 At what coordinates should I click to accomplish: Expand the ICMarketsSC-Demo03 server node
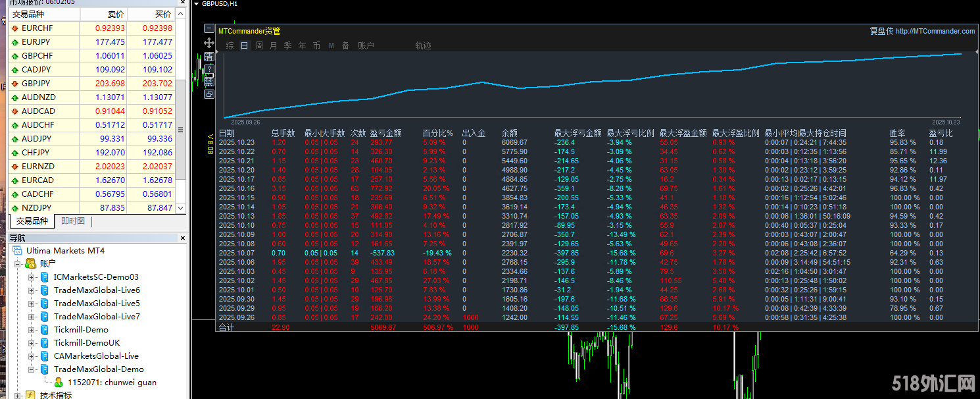[31, 277]
